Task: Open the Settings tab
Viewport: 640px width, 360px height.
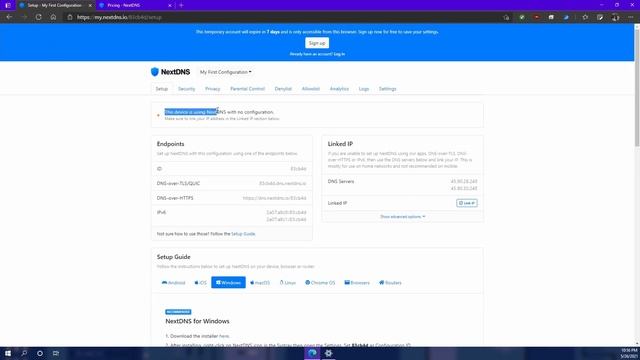Action: 387,89
